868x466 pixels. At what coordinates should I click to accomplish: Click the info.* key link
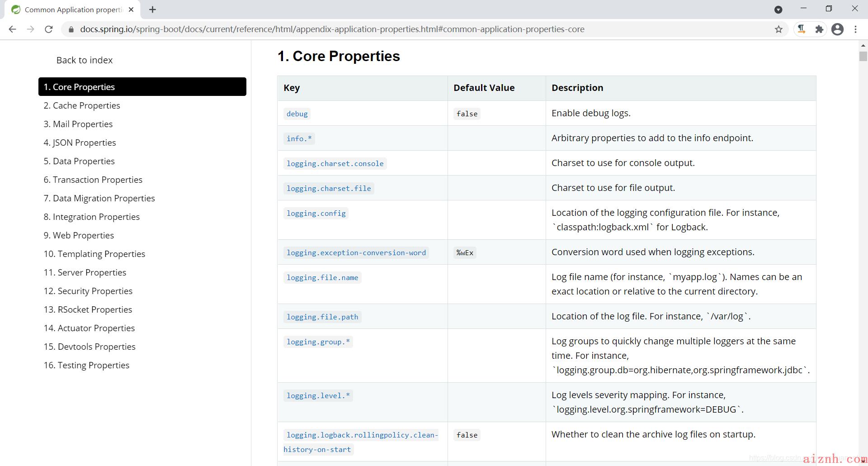click(299, 139)
